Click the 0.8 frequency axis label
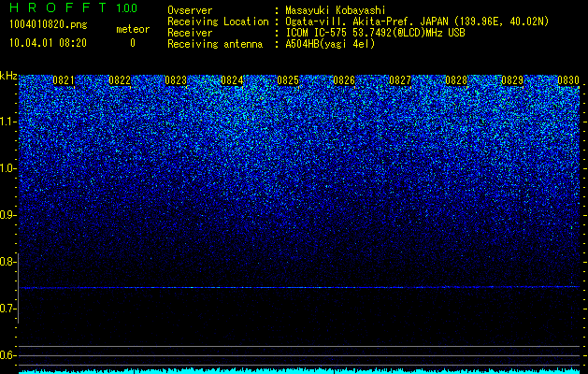 click(x=7, y=262)
